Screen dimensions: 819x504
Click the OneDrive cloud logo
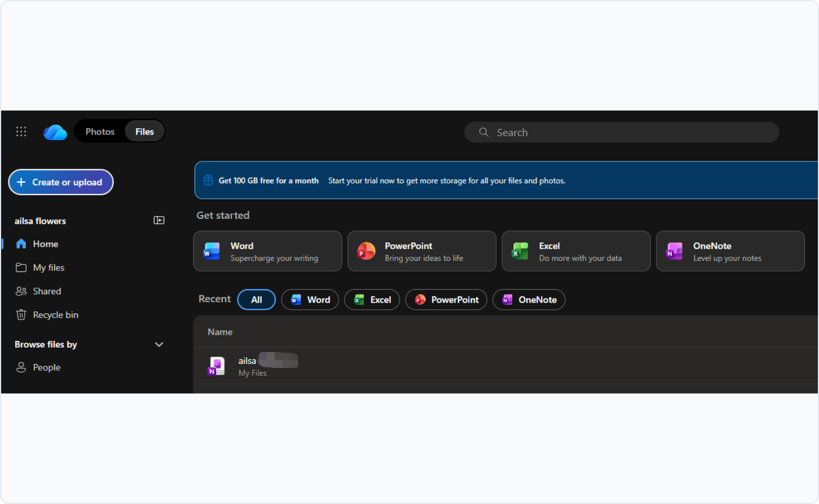click(x=55, y=132)
